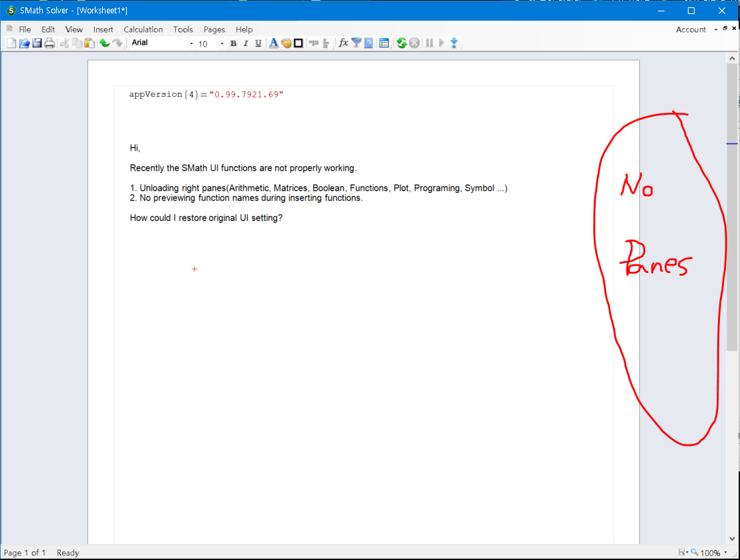
Task: Open the text color tool
Action: point(273,43)
